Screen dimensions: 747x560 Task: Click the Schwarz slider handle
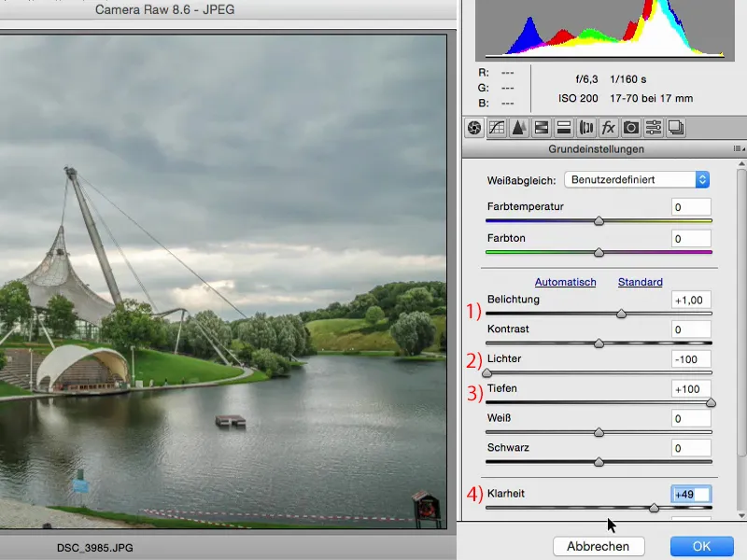pyautogui.click(x=599, y=462)
